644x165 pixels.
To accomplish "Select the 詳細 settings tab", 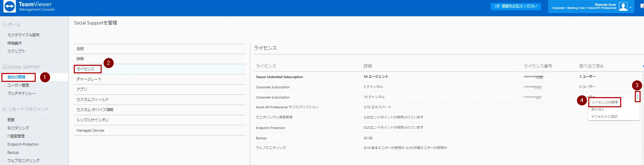I will (160, 59).
